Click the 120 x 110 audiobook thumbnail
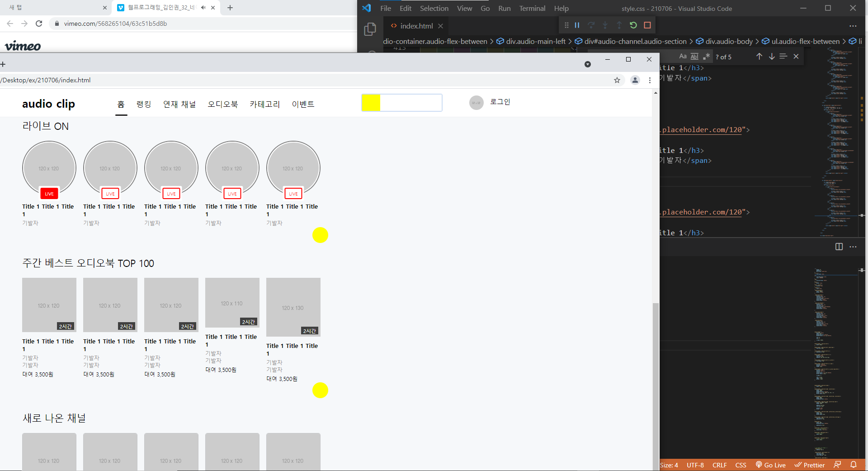The image size is (868, 471). click(232, 302)
